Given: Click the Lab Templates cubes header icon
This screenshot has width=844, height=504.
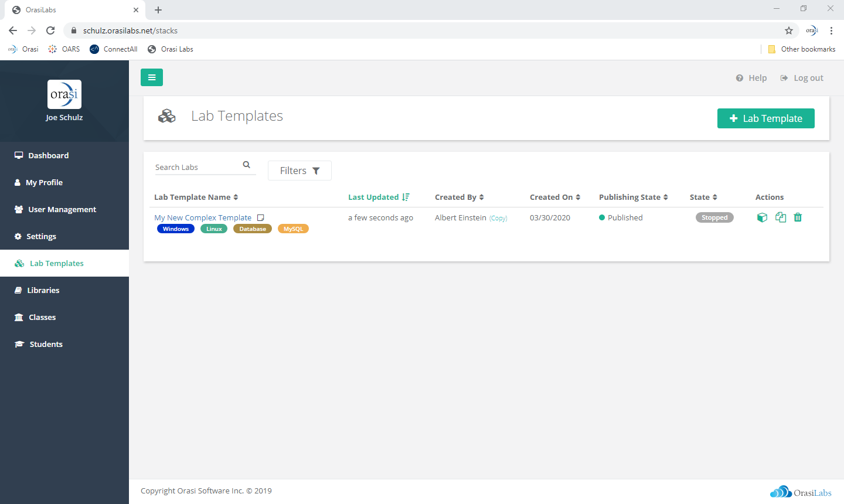Looking at the screenshot, I should [x=166, y=116].
